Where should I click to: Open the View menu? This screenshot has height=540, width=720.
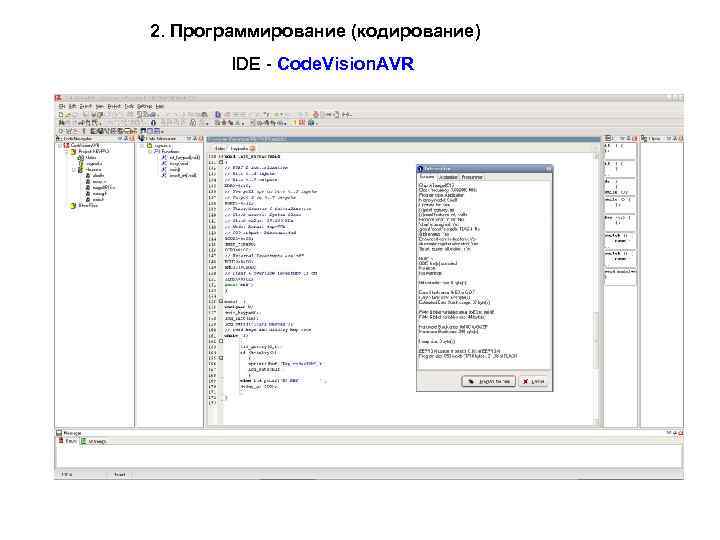tap(99, 107)
